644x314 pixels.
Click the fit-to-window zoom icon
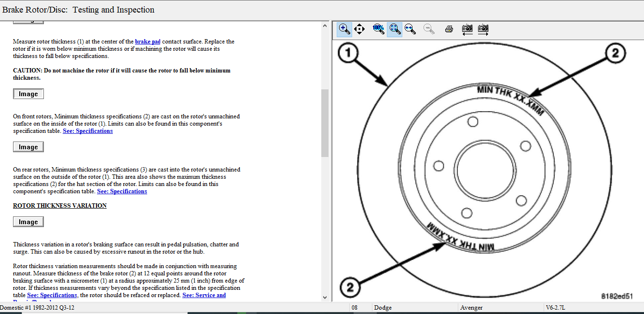pyautogui.click(x=395, y=29)
